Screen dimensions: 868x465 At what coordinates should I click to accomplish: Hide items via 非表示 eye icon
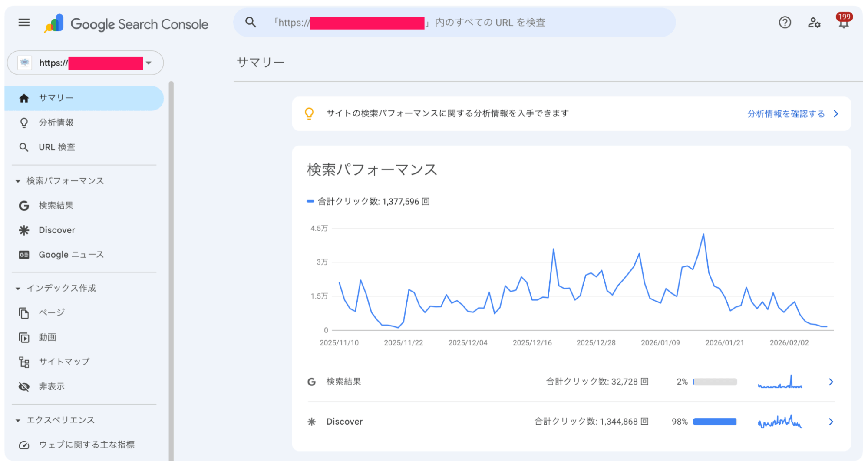point(24,386)
